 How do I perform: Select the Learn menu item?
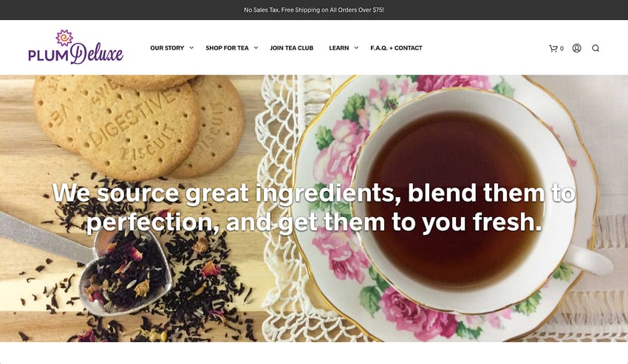339,48
